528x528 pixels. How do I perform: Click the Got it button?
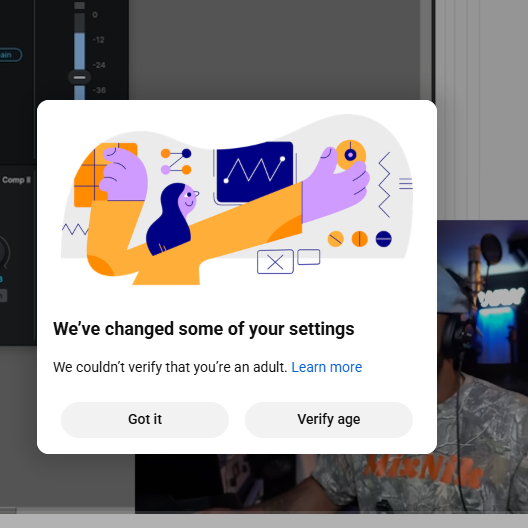pyautogui.click(x=145, y=420)
